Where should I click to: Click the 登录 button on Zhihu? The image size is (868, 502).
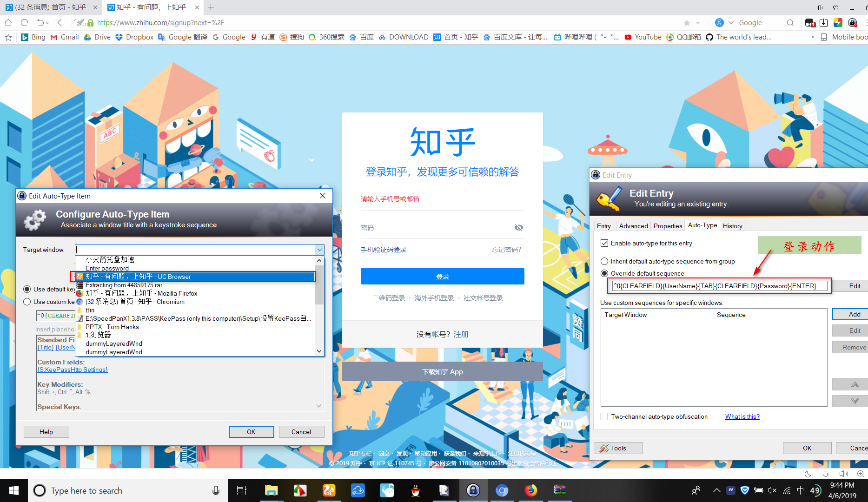(x=442, y=276)
